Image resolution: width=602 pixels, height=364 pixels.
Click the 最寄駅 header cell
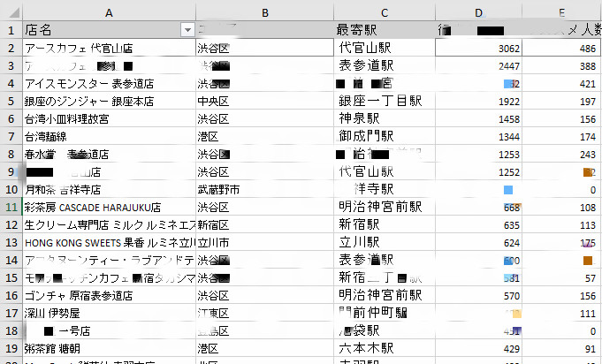385,29
